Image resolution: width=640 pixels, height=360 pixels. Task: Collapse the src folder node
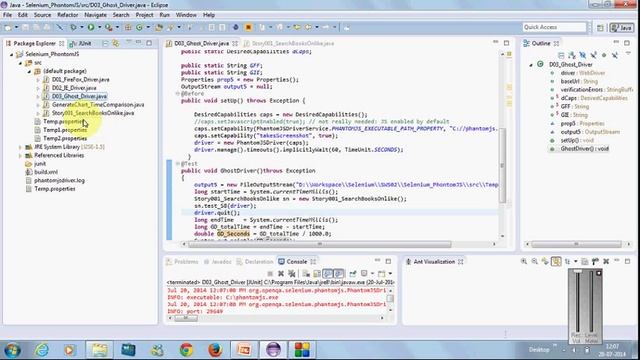(x=20, y=63)
